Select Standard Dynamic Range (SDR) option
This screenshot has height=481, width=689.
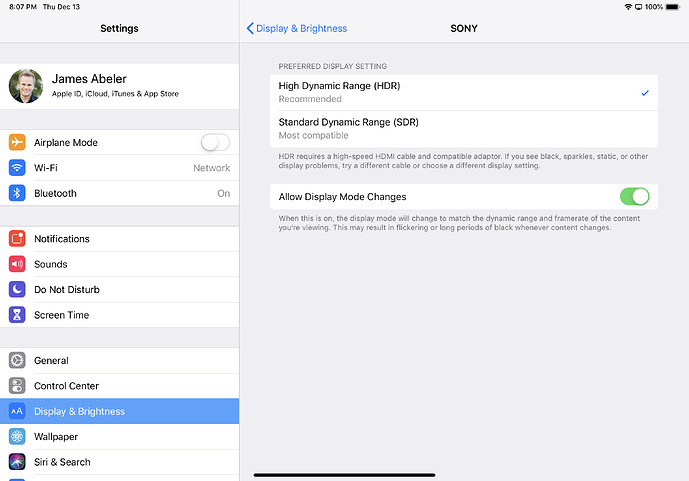click(464, 129)
